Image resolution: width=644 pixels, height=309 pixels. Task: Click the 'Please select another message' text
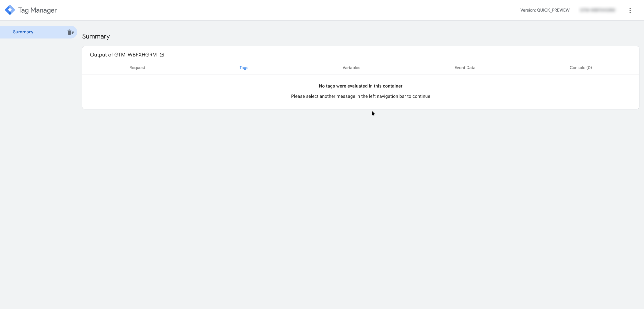tap(360, 96)
